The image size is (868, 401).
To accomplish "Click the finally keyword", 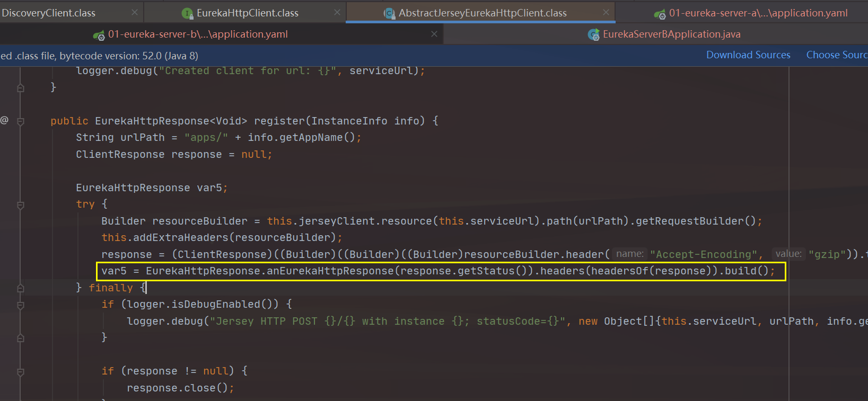I will click(x=111, y=288).
